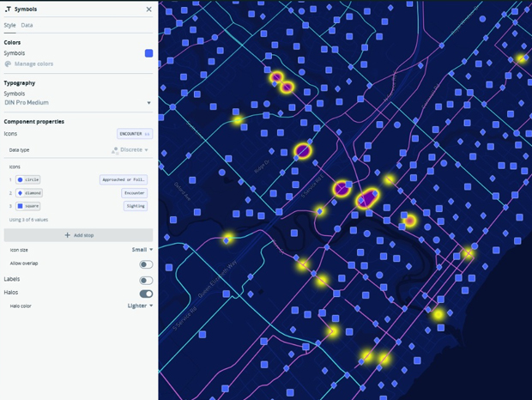Image resolution: width=532 pixels, height=400 pixels.
Task: Open the Icon size Small dropdown
Action: [142, 250]
